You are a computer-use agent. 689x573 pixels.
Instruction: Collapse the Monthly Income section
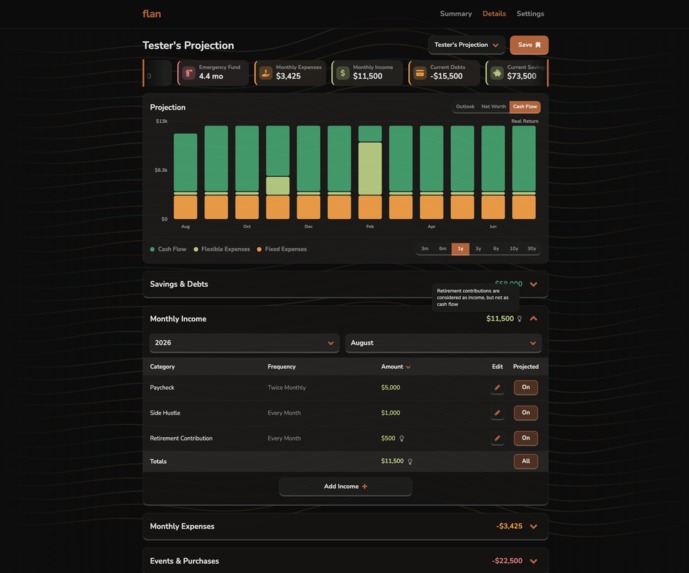coord(533,319)
